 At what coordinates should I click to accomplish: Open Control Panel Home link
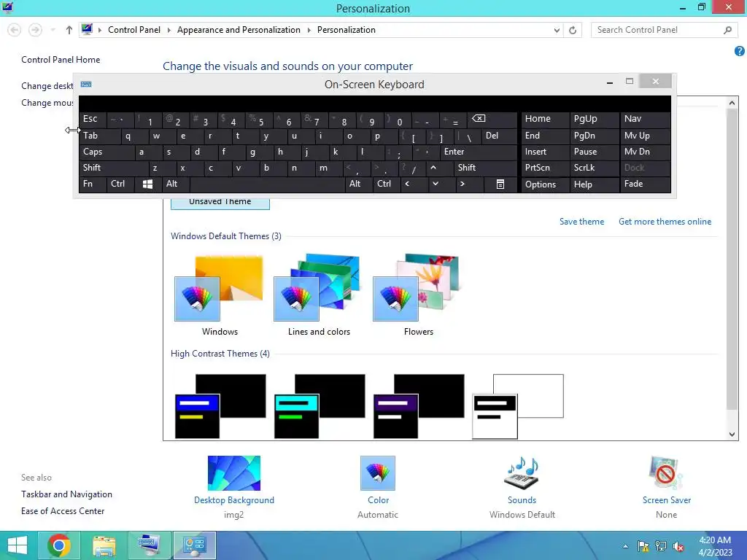[x=61, y=60]
